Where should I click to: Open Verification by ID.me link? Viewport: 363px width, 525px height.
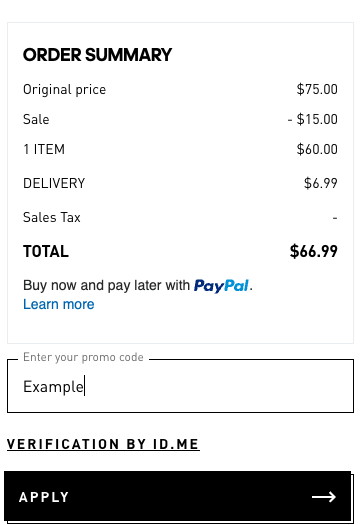tap(103, 444)
